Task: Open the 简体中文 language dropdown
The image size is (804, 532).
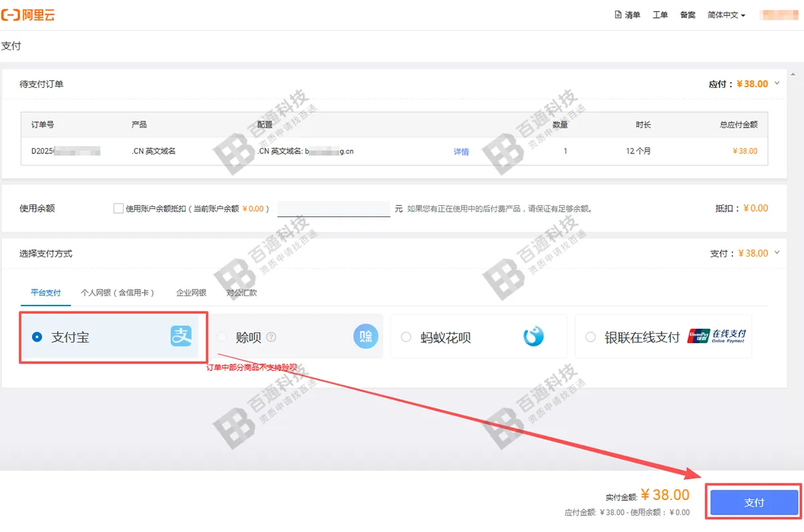Action: 726,15
